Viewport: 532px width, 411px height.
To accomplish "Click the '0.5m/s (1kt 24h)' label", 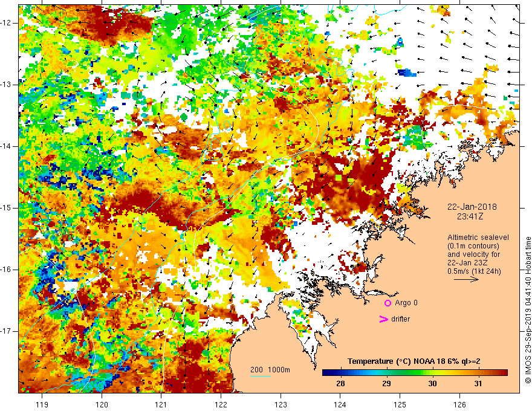I will tap(474, 271).
